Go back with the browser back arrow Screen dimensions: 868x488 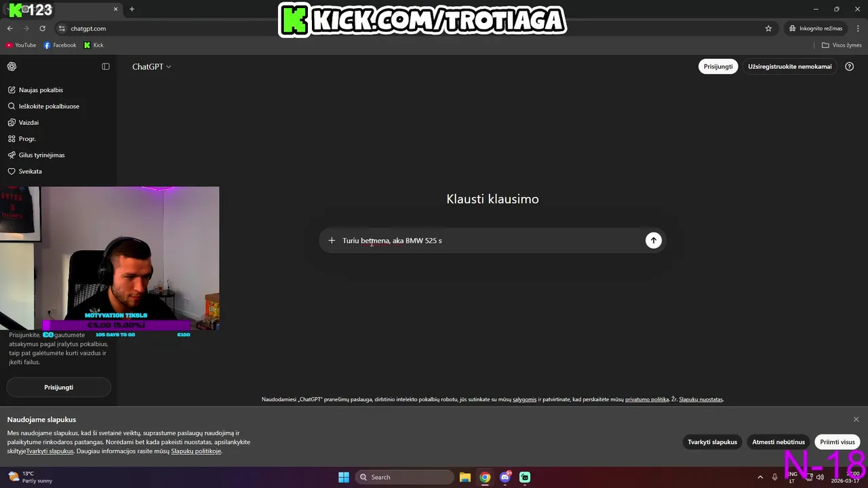pyautogui.click(x=9, y=28)
